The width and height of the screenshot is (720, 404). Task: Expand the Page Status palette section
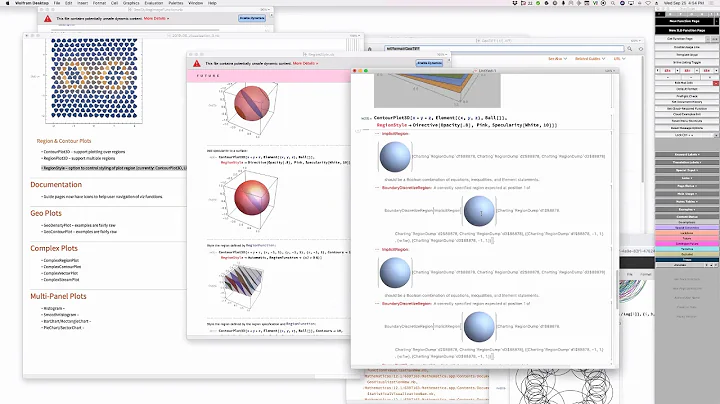point(686,186)
